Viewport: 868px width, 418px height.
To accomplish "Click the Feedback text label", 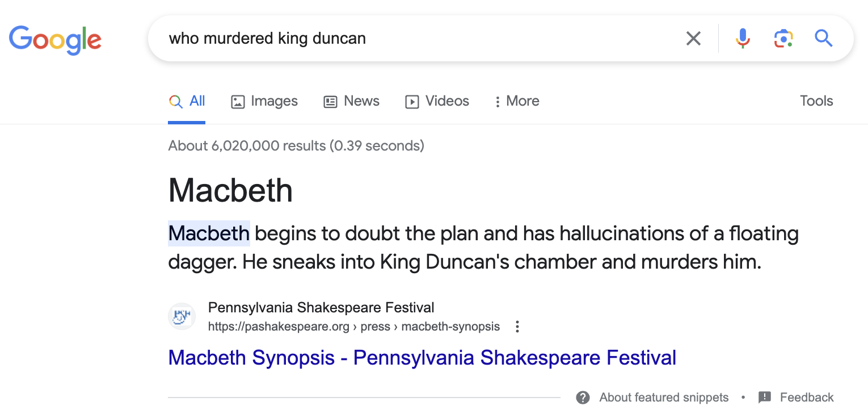I will (x=808, y=398).
